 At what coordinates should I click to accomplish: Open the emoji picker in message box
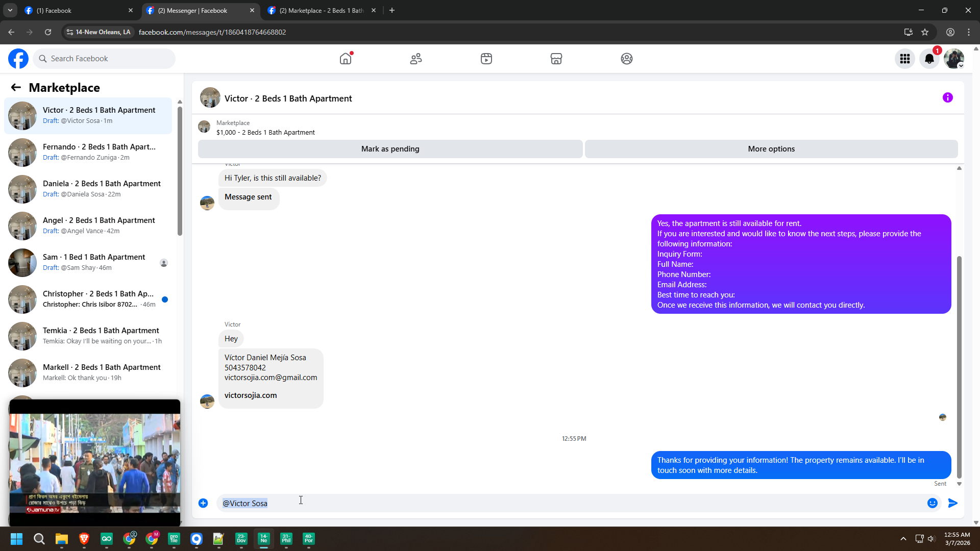933,503
